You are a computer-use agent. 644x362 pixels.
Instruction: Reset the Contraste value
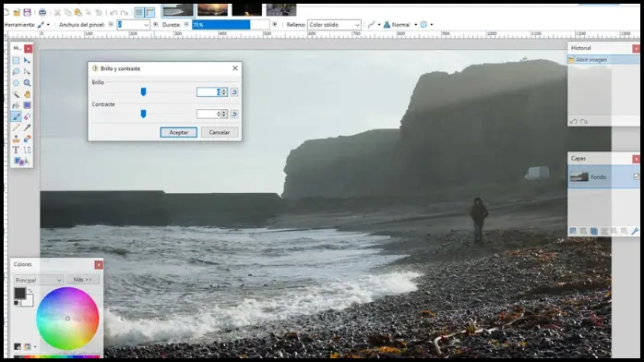pyautogui.click(x=234, y=114)
